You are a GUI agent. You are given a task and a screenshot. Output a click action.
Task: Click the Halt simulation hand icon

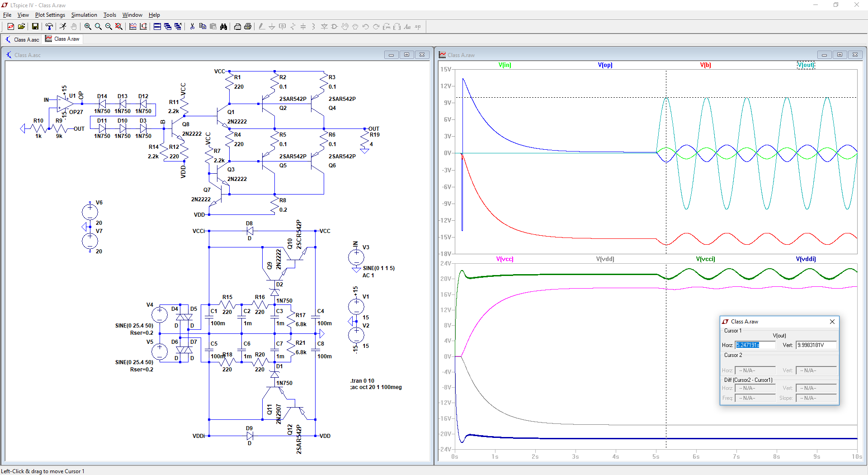pyautogui.click(x=74, y=27)
